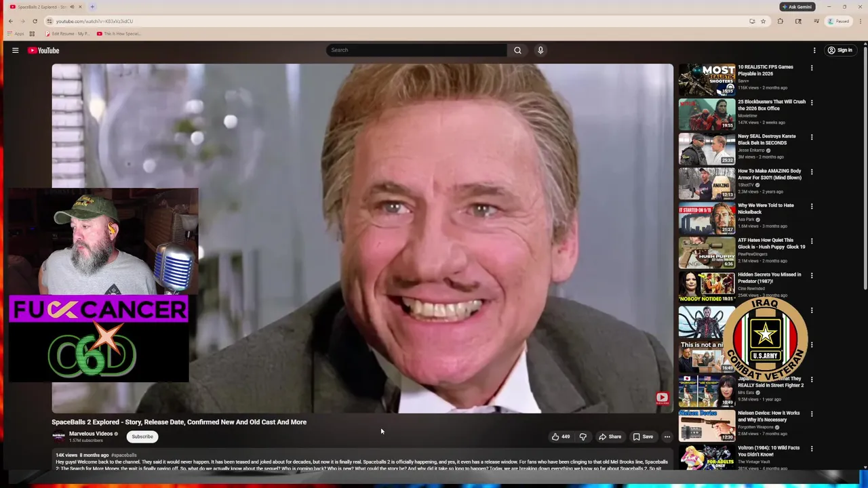View site information icon in address bar

coord(49,21)
